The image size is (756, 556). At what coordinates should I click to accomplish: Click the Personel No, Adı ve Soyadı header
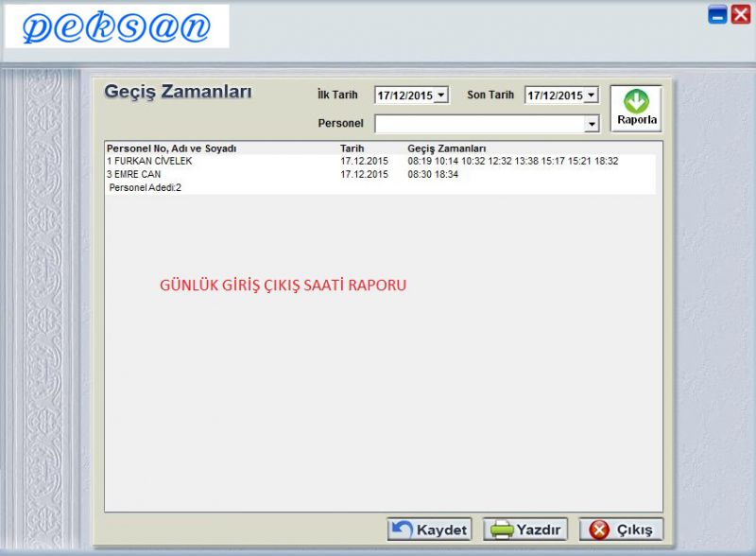click(172, 148)
